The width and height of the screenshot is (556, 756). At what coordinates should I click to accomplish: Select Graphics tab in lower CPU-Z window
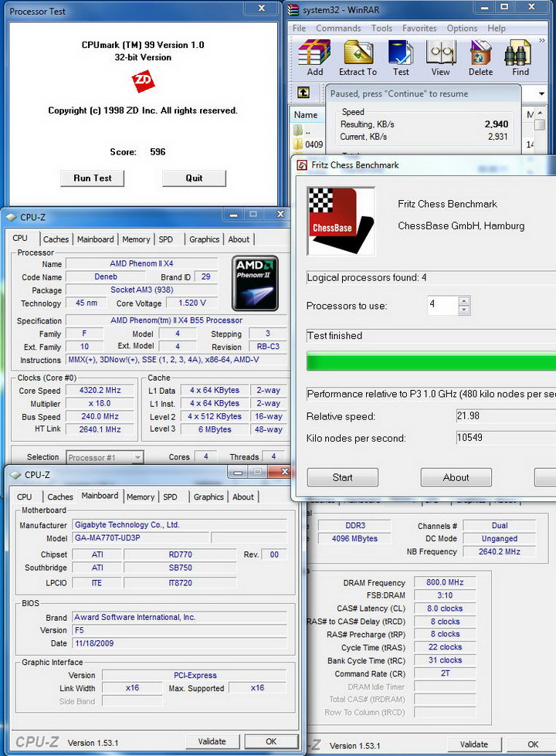point(208,497)
